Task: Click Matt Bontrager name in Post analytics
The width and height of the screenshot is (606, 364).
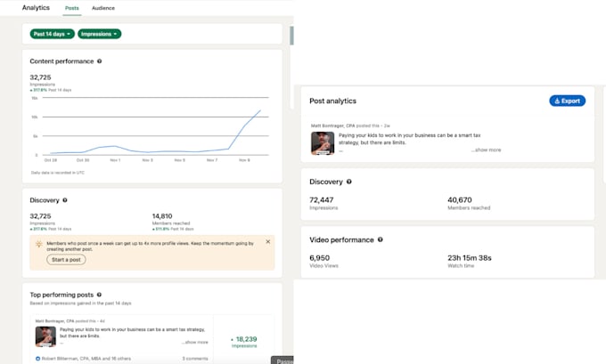Action: pyautogui.click(x=332, y=125)
